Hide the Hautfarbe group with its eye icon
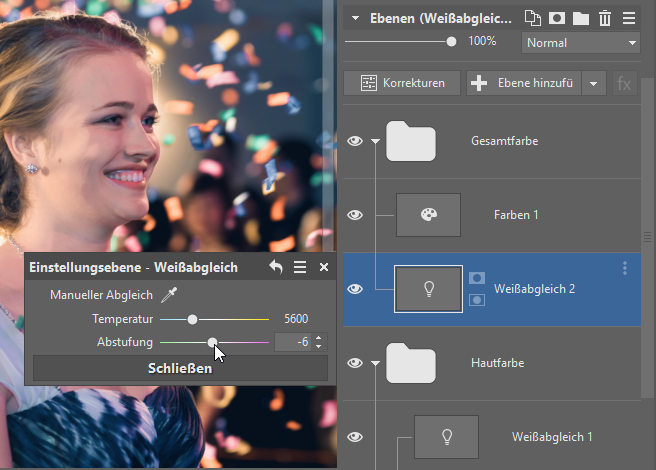This screenshot has height=470, width=656. pyautogui.click(x=355, y=363)
